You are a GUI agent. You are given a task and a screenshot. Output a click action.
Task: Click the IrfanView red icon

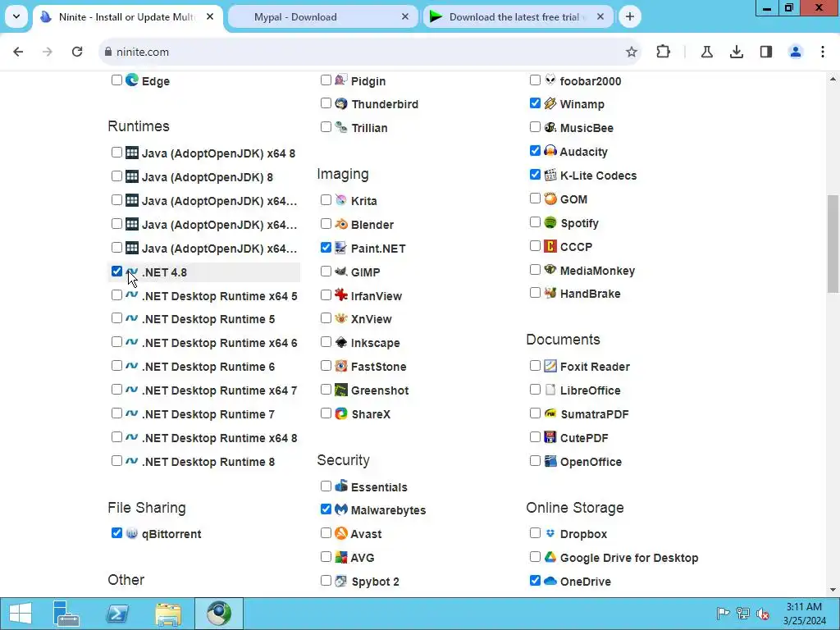tap(341, 295)
